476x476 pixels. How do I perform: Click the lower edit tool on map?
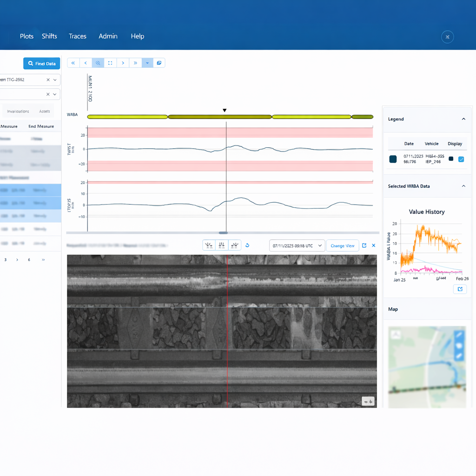pos(459,356)
